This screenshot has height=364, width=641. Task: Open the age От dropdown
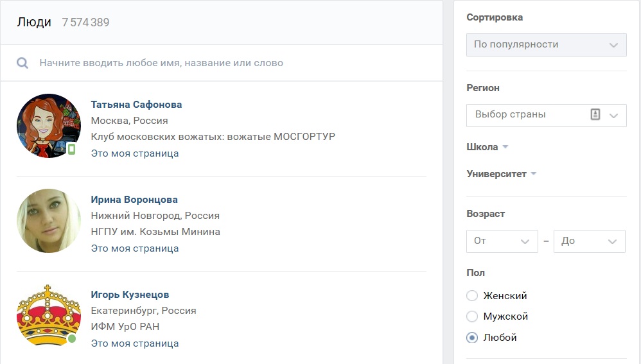click(502, 241)
